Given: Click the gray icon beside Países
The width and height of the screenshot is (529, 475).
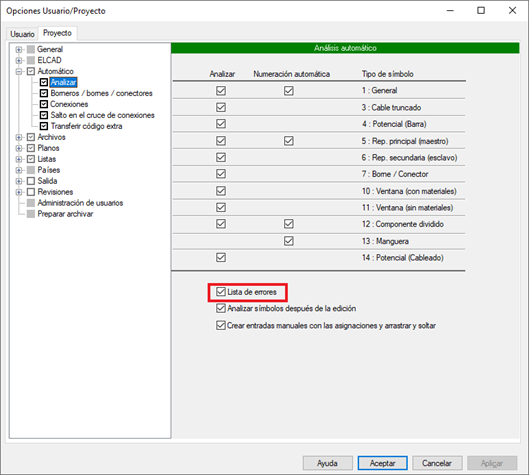Looking at the screenshot, I should [31, 170].
